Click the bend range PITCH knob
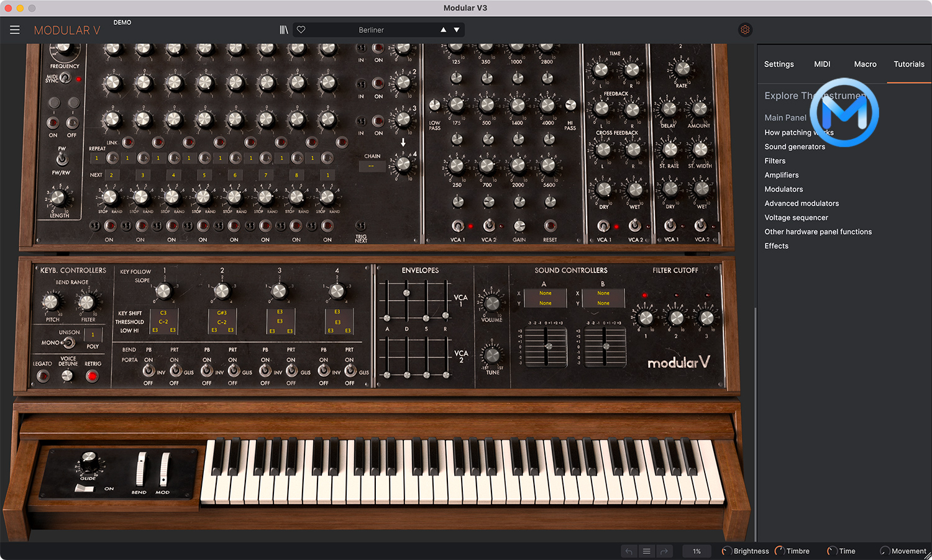This screenshot has height=560, width=932. point(51,302)
